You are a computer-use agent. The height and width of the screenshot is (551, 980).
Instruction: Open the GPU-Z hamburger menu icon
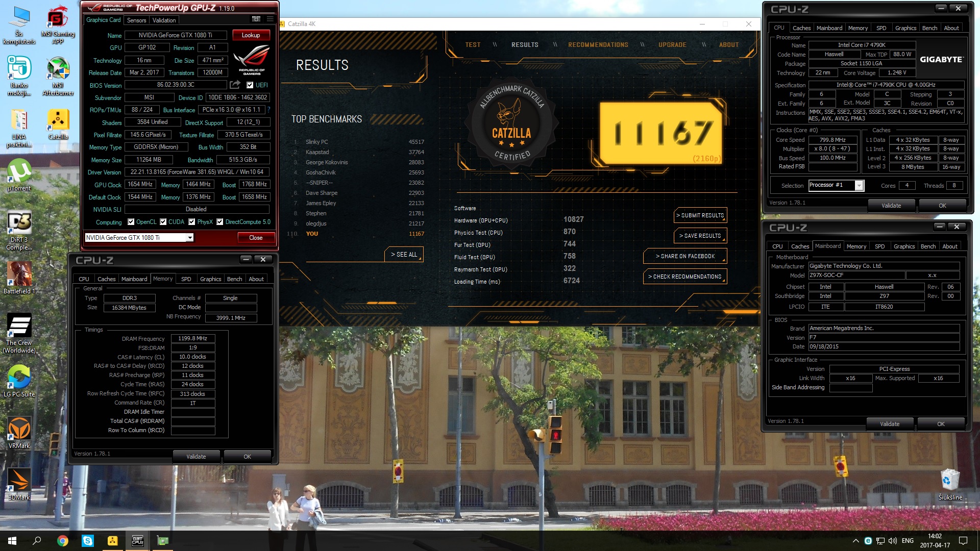pyautogui.click(x=270, y=19)
